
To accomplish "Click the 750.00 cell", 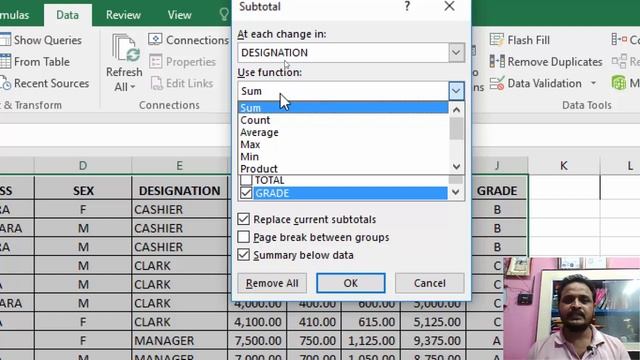I will point(314,341).
